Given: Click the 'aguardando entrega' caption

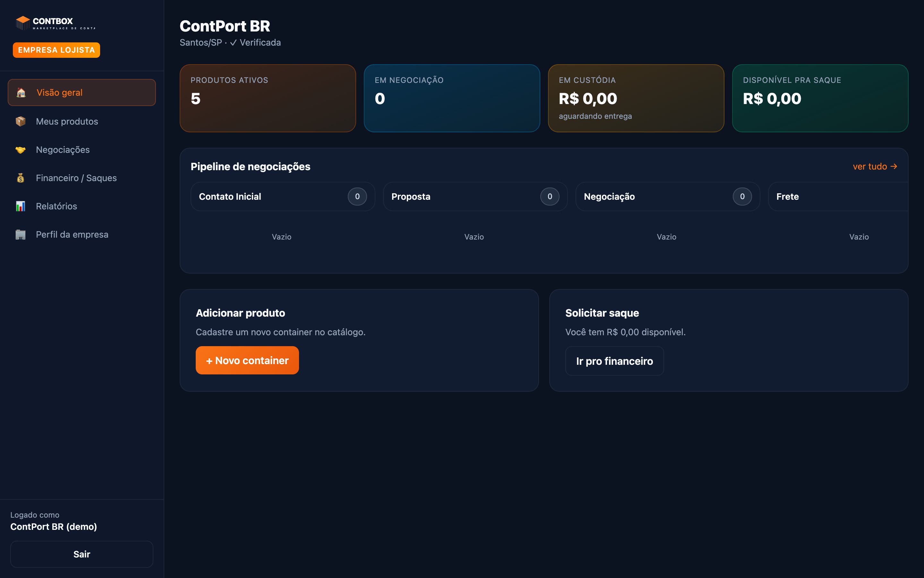Looking at the screenshot, I should (595, 116).
